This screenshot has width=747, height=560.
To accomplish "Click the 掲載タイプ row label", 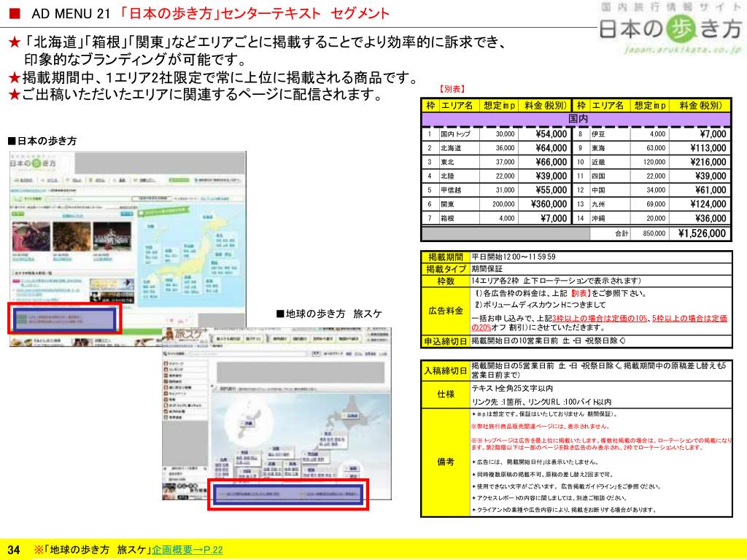I will 446,269.
